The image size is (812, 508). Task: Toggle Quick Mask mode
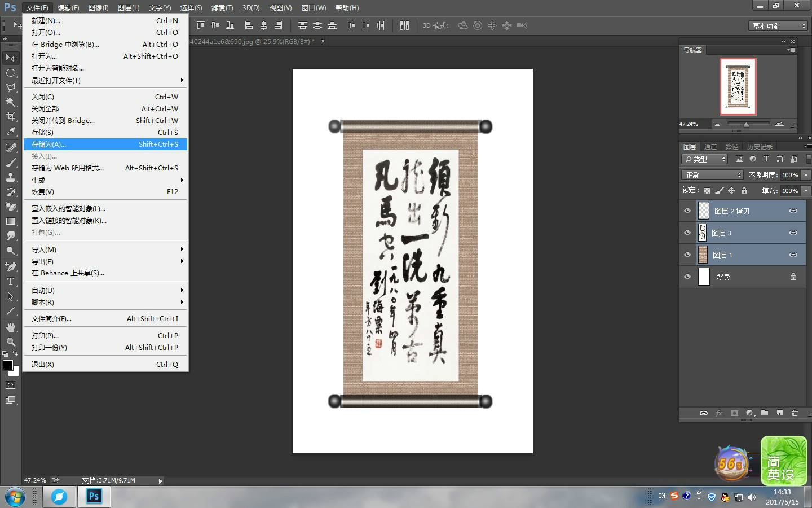pos(11,386)
